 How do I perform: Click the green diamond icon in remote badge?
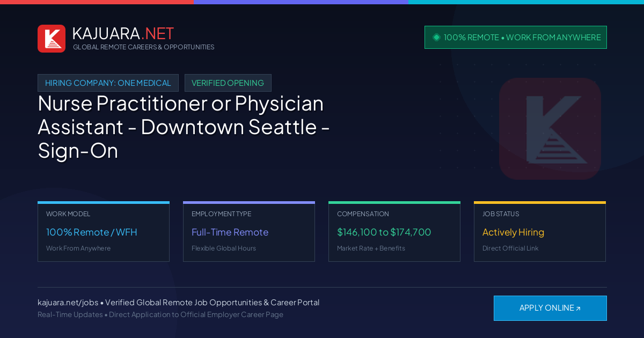pos(436,38)
